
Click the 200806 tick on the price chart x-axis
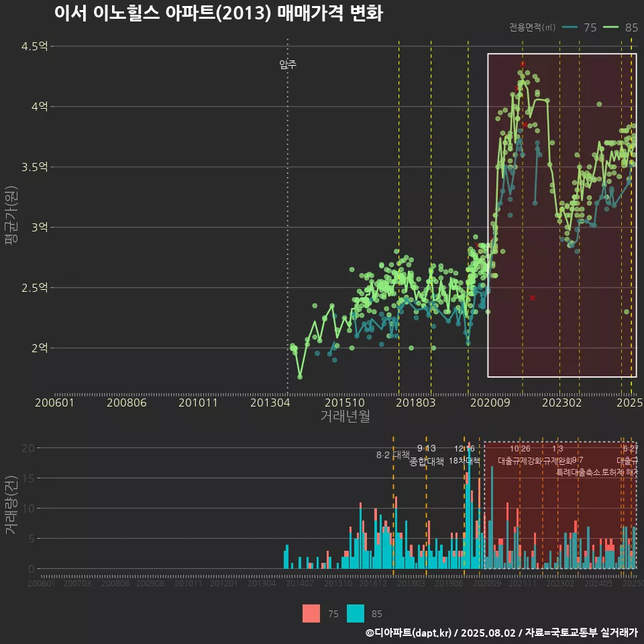[127, 402]
